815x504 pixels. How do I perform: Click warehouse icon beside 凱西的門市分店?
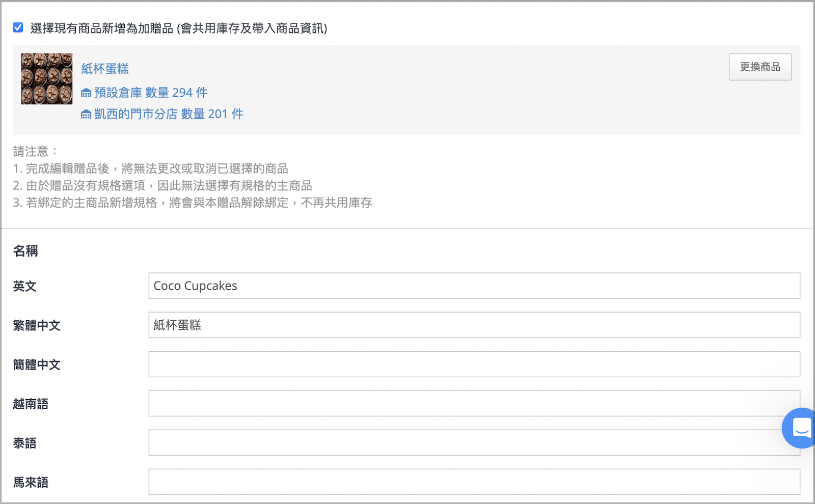[x=86, y=114]
